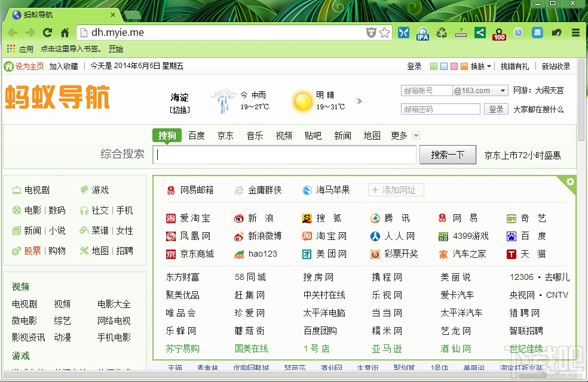Click the blue ticket extension icon

537,33
